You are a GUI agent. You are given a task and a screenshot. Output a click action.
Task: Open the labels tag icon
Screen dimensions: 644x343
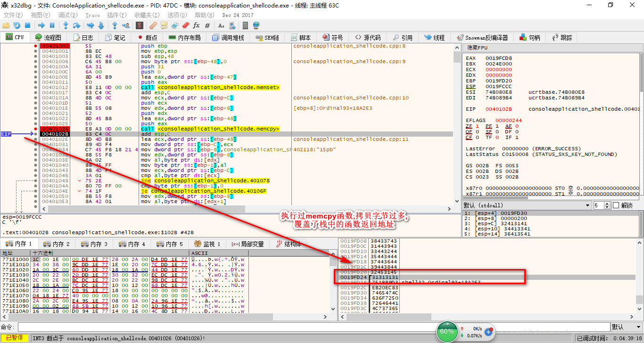coord(175,25)
